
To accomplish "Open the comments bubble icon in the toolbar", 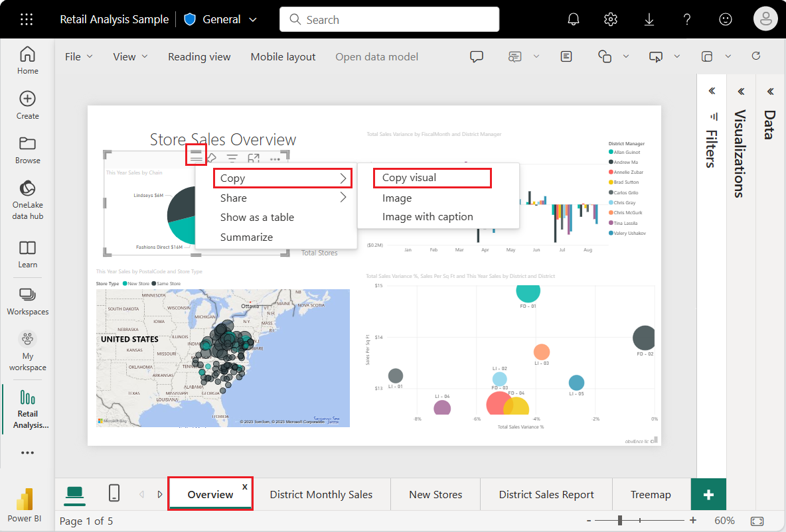I will click(477, 56).
